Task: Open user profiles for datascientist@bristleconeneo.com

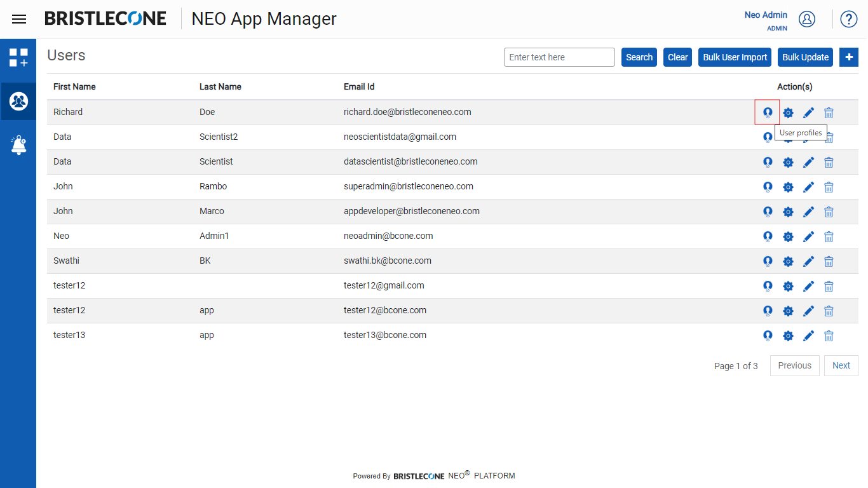Action: 768,162
